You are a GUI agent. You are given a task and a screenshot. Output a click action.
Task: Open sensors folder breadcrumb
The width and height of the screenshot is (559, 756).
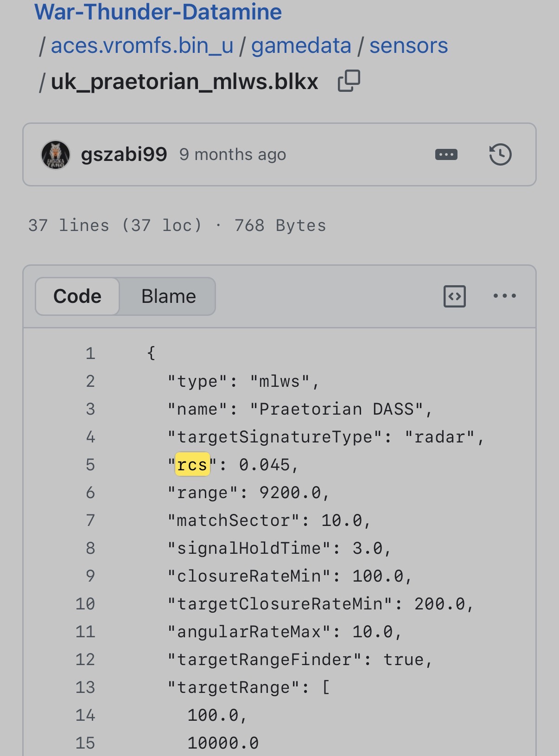[408, 45]
